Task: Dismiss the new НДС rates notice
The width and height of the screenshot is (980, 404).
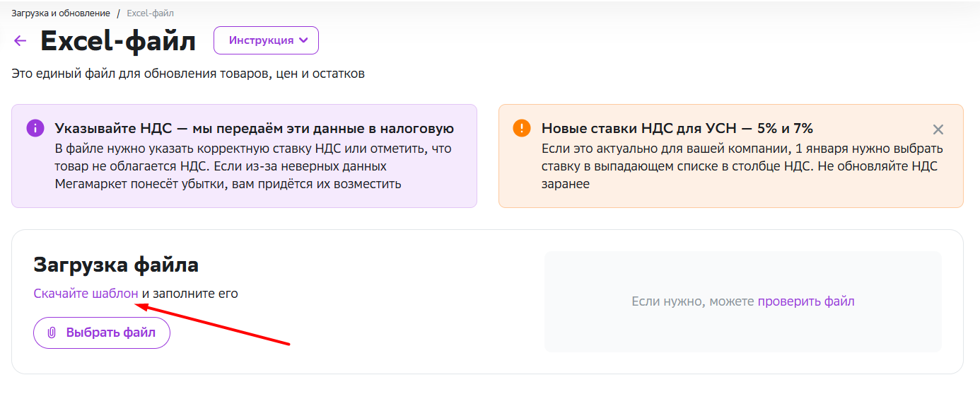Action: tap(938, 129)
